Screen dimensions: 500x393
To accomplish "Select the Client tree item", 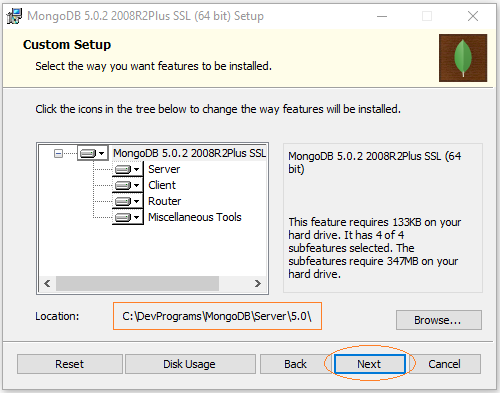I will [162, 185].
